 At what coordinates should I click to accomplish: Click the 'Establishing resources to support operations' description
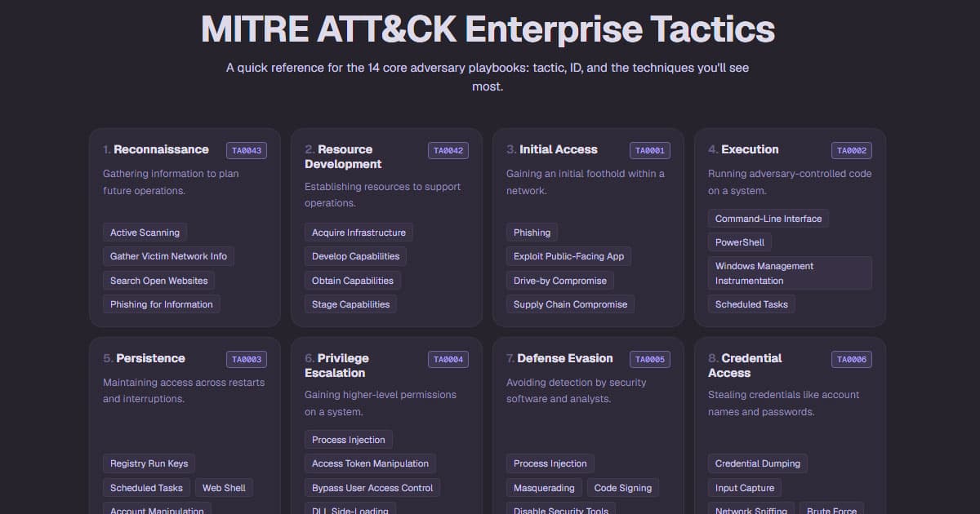[382, 195]
